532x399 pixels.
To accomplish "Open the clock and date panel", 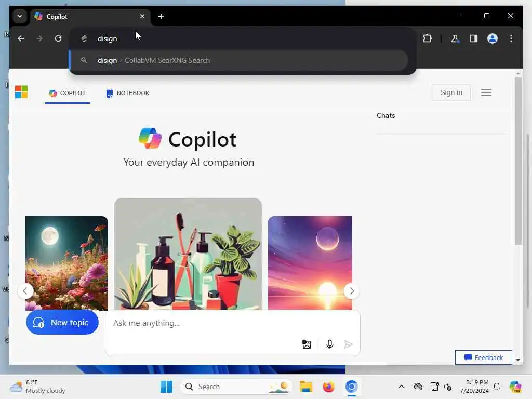I will coord(474,387).
